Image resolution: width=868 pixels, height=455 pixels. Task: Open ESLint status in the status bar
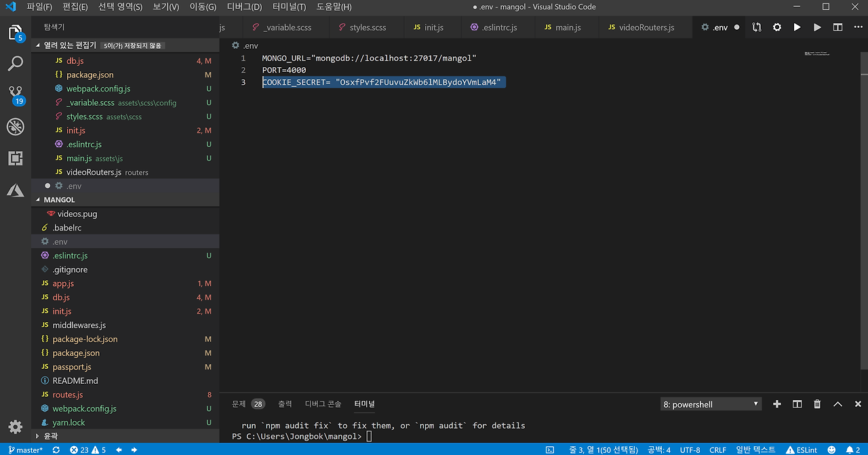[x=802, y=450]
